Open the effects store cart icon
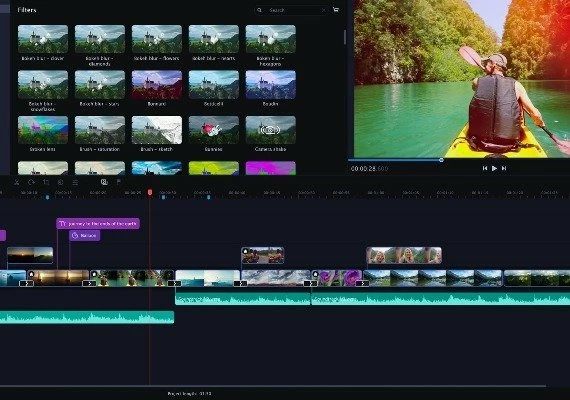Viewport: 570px width, 400px height. pos(336,10)
